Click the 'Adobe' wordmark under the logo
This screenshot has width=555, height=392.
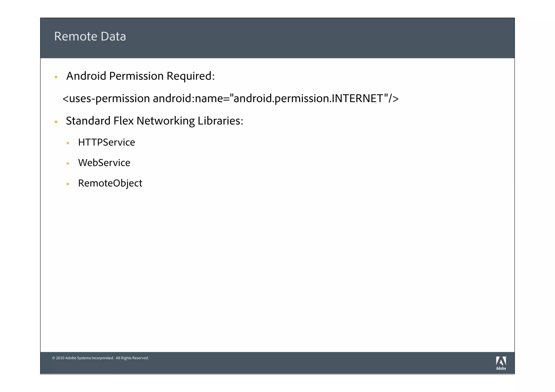pos(501,368)
